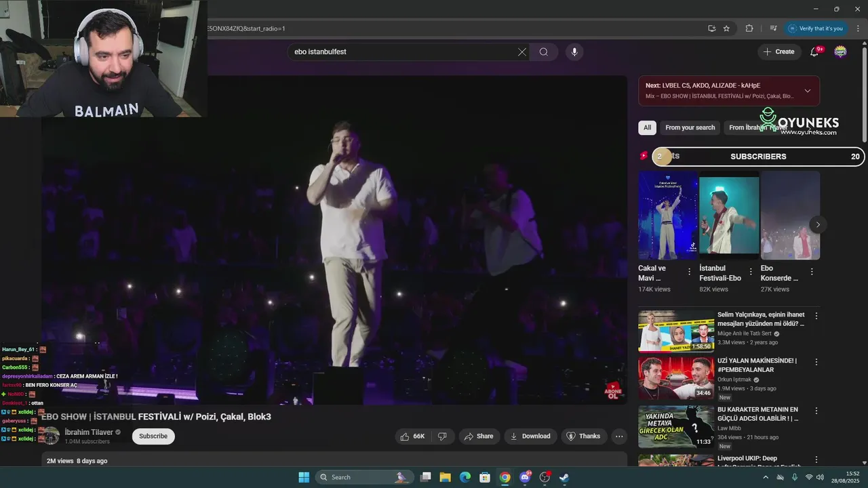Image resolution: width=868 pixels, height=488 pixels.
Task: Switch to Chrome on taskbar
Action: (x=505, y=477)
